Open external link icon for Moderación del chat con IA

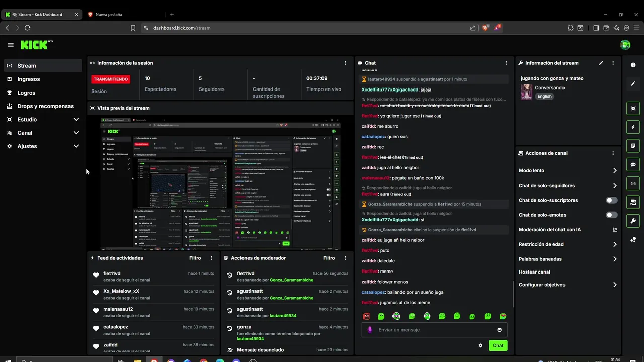point(615,230)
